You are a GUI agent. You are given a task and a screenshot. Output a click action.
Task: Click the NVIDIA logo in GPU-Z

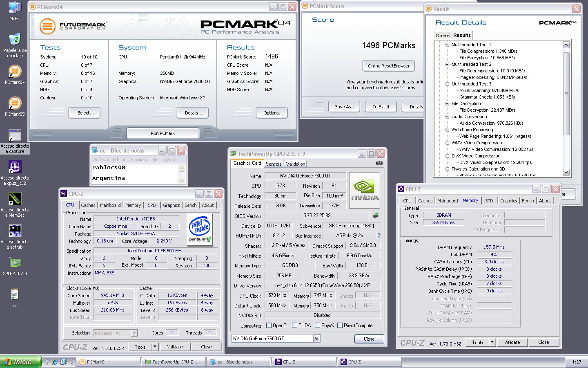(x=365, y=191)
